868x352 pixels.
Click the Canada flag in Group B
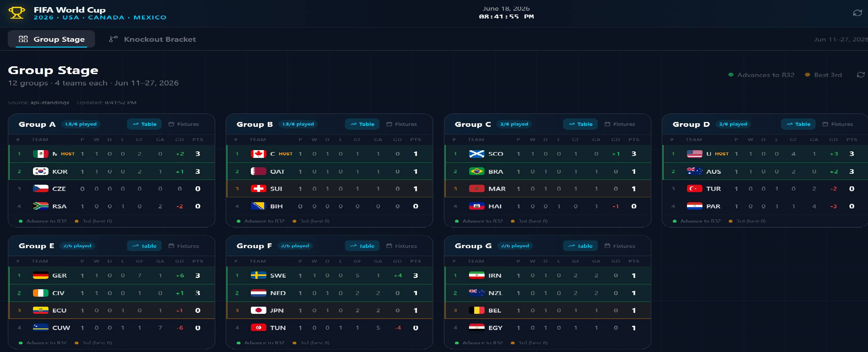[258, 154]
